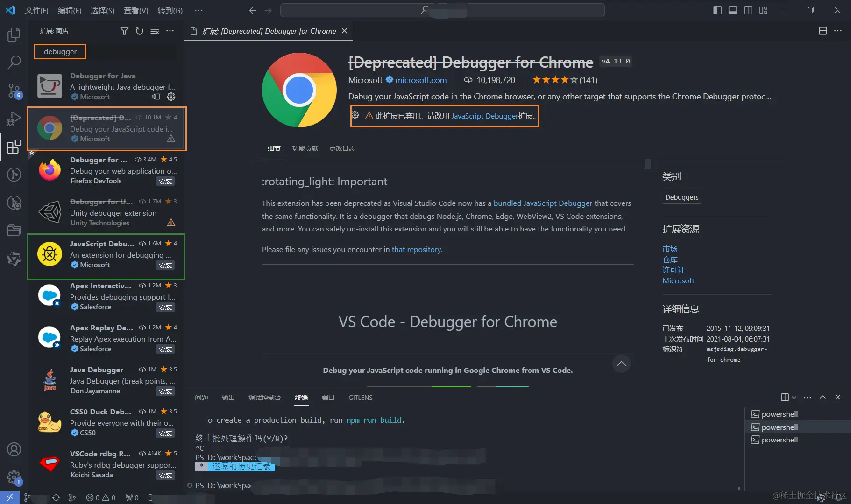Viewport: 851px width, 504px height.
Task: Install the CS50 Duck Debugger extension
Action: point(165,434)
